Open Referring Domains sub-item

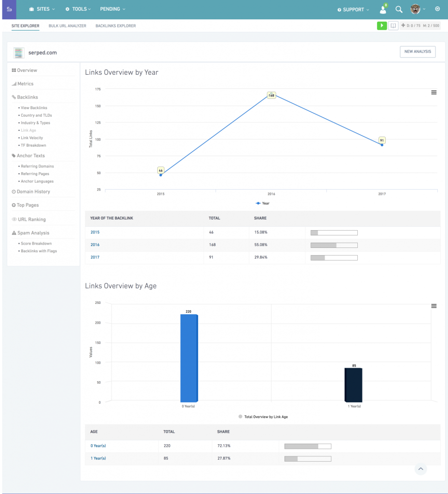point(37,166)
